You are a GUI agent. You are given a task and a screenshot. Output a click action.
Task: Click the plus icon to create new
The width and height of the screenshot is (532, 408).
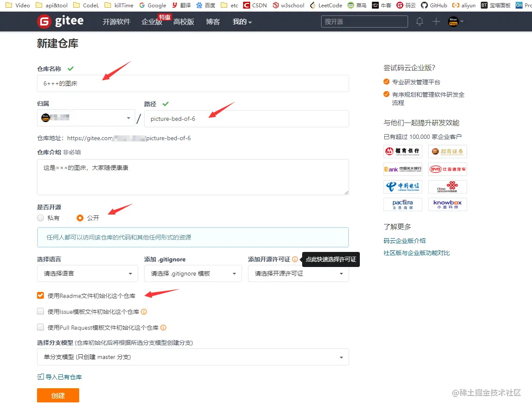tap(436, 21)
